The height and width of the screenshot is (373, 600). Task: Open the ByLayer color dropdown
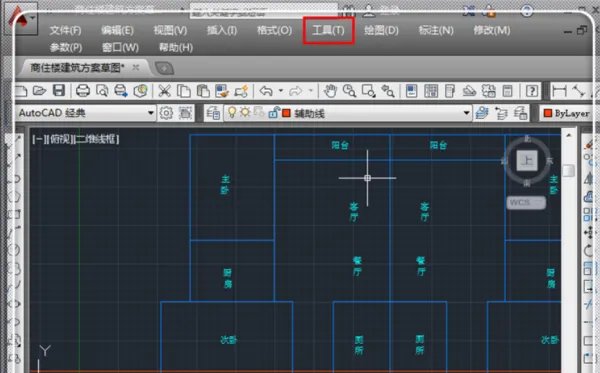coord(567,113)
